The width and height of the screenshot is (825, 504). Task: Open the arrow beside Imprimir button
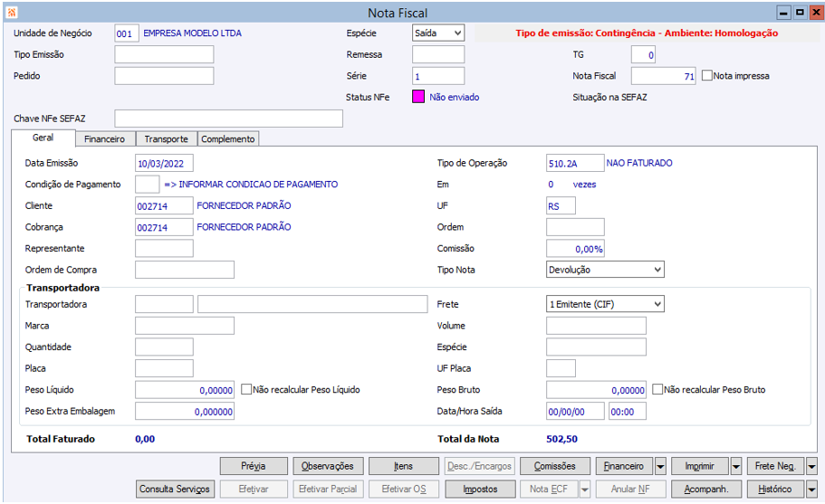point(735,466)
